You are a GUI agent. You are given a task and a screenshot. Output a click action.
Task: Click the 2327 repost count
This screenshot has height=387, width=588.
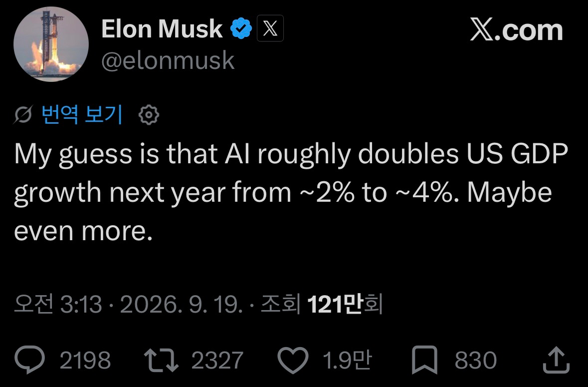(217, 361)
